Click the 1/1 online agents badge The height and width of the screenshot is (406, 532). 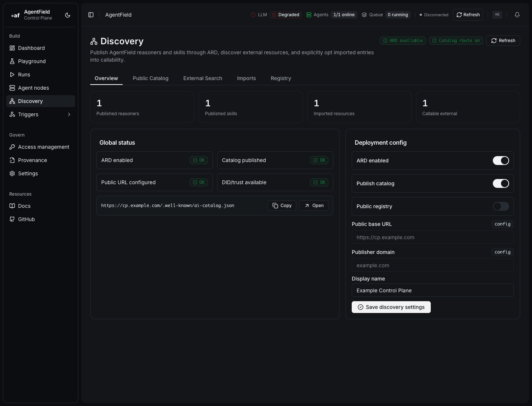pos(344,15)
